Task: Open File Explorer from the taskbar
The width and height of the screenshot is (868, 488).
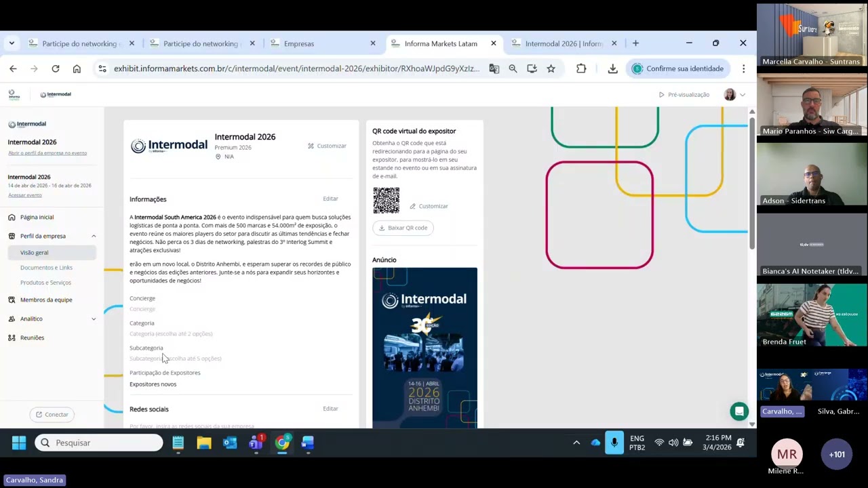Action: (204, 443)
